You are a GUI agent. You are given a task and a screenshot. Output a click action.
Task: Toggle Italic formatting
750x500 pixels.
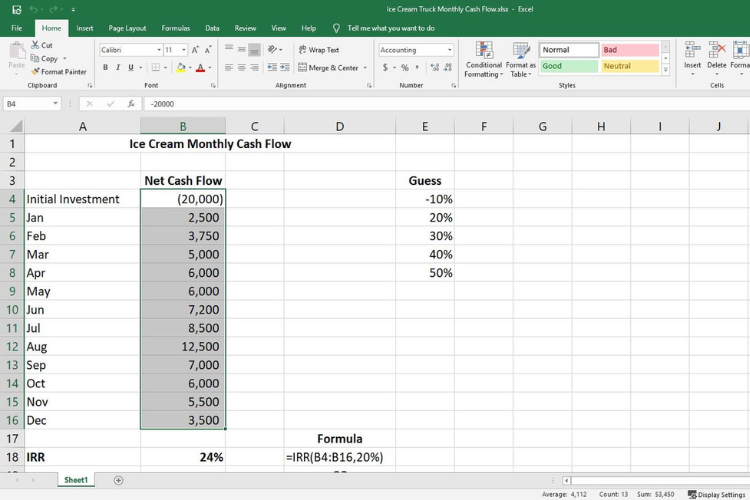[118, 68]
